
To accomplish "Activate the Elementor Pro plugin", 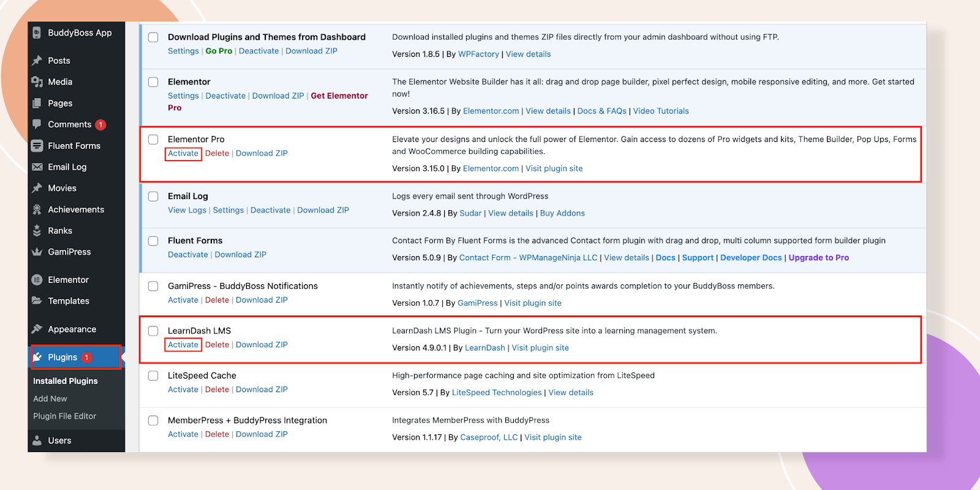I will [183, 154].
